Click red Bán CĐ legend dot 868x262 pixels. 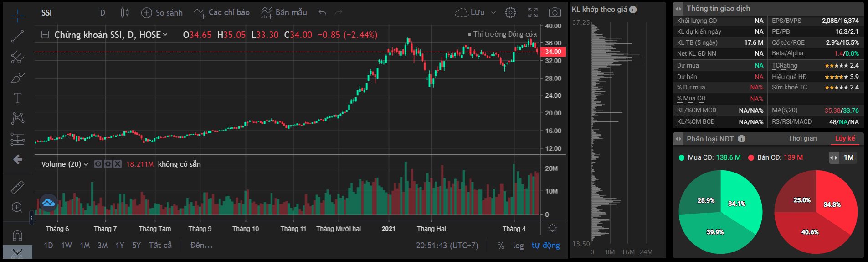tap(751, 157)
